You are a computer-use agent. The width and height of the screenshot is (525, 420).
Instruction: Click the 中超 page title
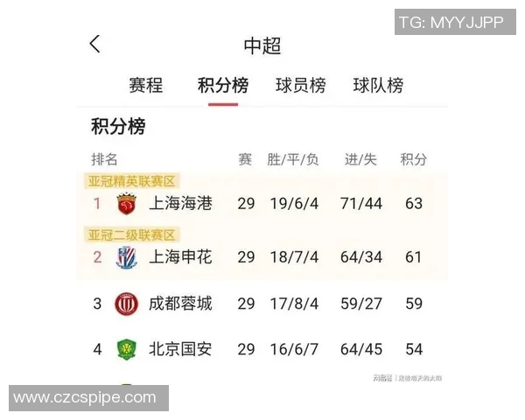click(262, 46)
